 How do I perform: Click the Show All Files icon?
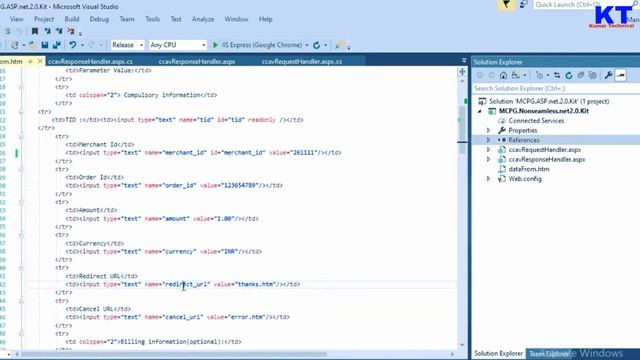(593, 75)
